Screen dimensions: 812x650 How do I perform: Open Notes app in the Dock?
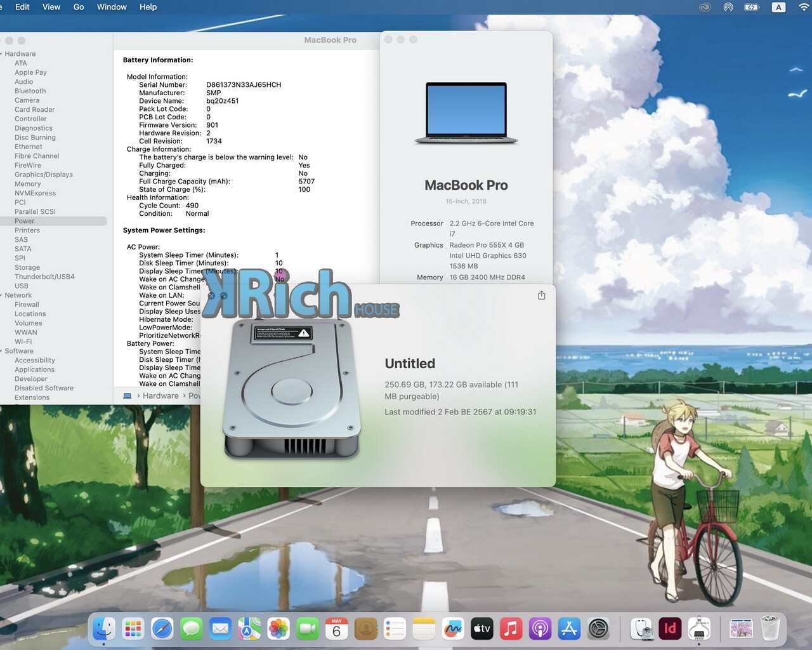pyautogui.click(x=424, y=629)
